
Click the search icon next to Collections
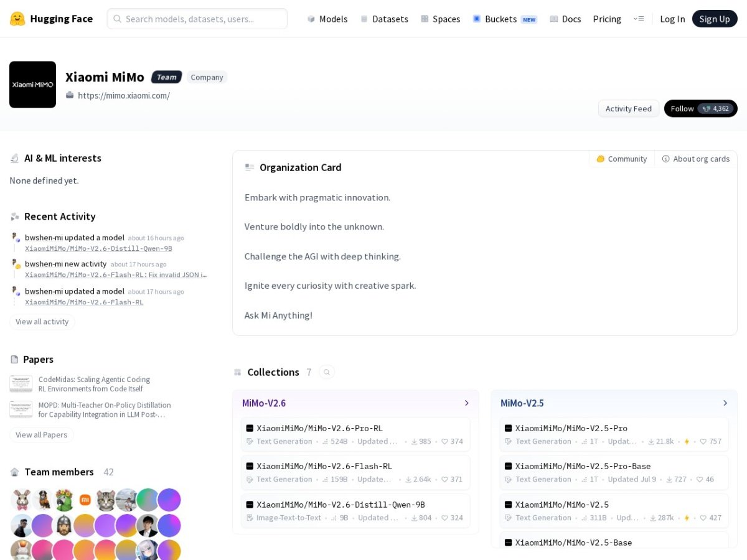coord(327,372)
